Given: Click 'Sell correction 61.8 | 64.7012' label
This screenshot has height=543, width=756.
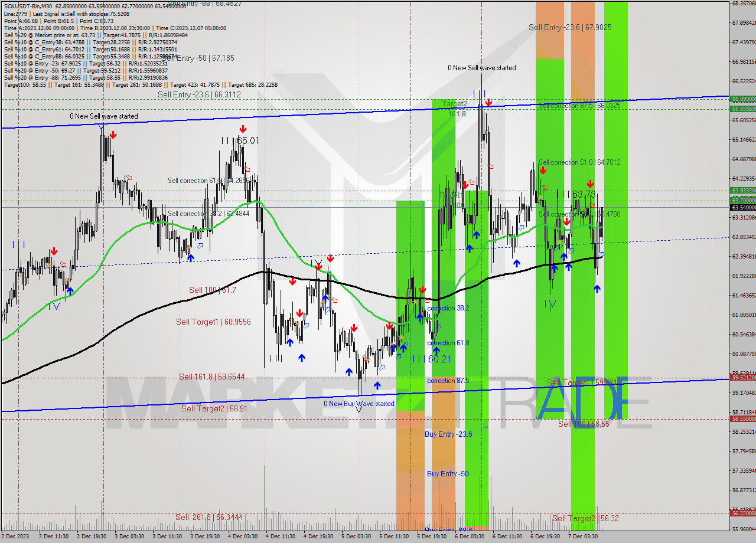Looking at the screenshot, I should tap(579, 162).
